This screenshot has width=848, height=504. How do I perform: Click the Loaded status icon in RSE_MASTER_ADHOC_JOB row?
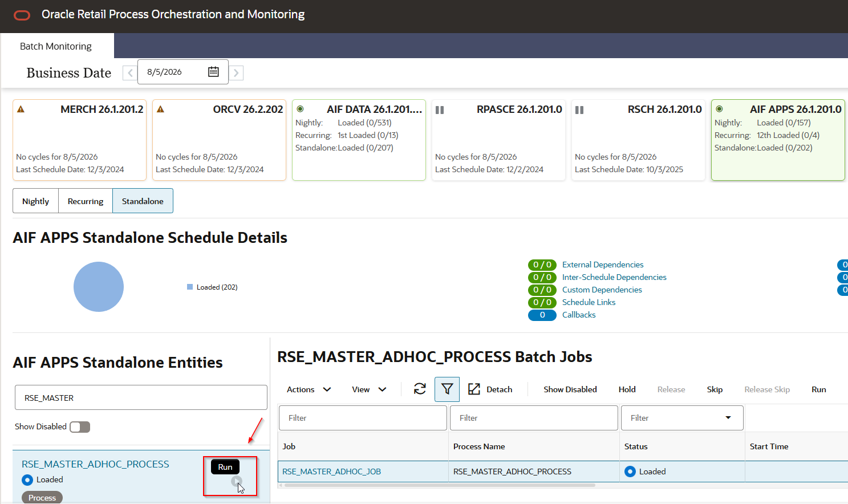click(x=630, y=472)
